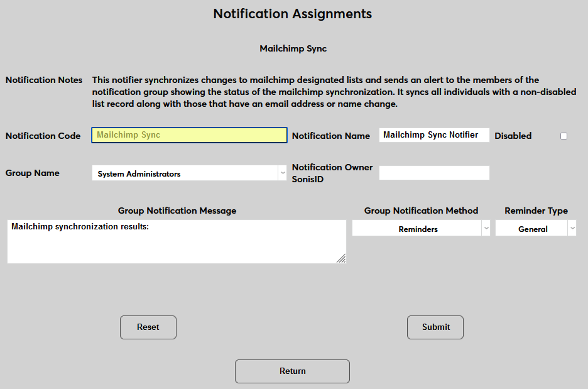Submit the notification assignment form
Viewport: 588px width, 389px height.
(x=435, y=327)
